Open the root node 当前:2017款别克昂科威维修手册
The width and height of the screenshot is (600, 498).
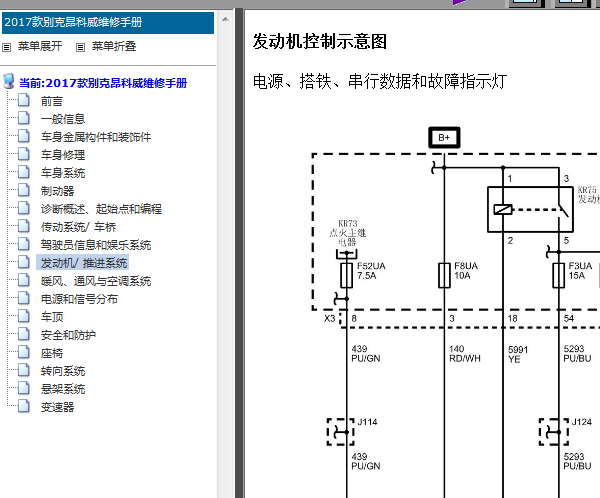(x=103, y=83)
